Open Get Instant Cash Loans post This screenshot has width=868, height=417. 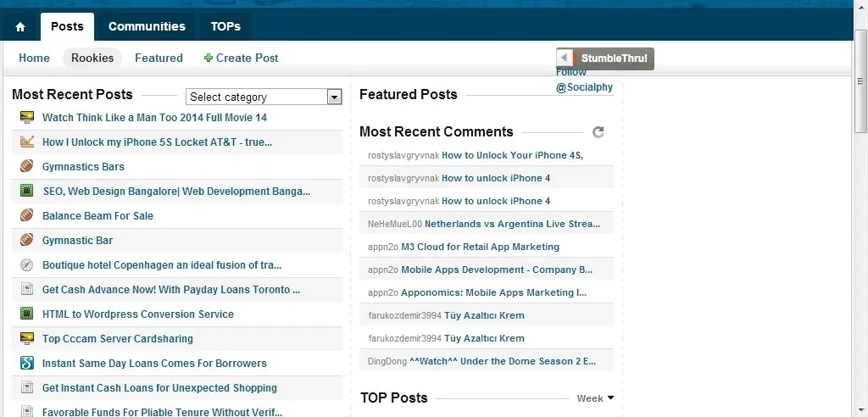[159, 387]
